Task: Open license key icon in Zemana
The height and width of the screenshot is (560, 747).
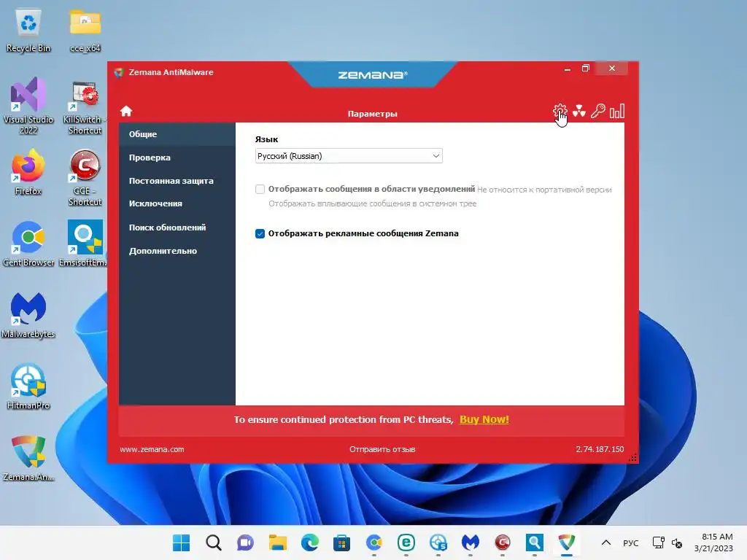Action: click(598, 112)
